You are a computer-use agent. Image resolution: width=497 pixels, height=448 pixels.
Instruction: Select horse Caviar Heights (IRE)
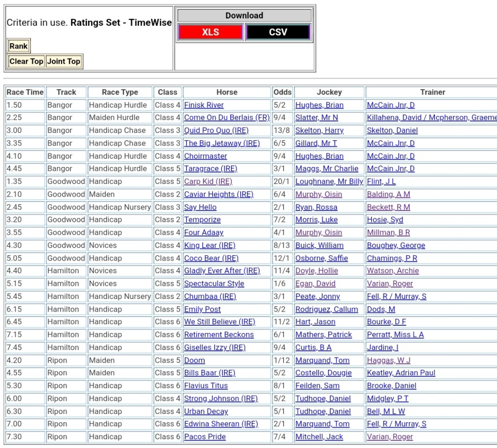click(218, 194)
